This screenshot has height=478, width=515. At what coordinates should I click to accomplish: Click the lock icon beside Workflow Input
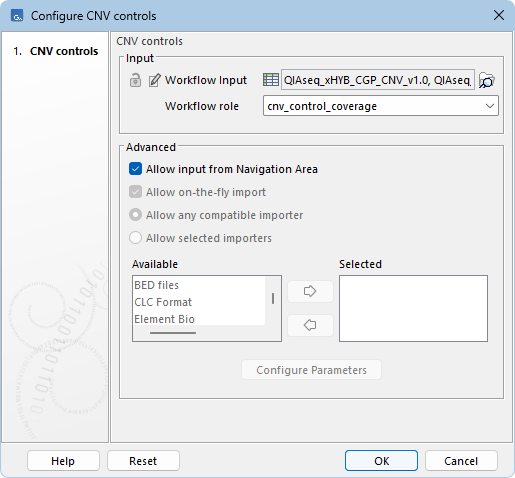click(x=135, y=80)
